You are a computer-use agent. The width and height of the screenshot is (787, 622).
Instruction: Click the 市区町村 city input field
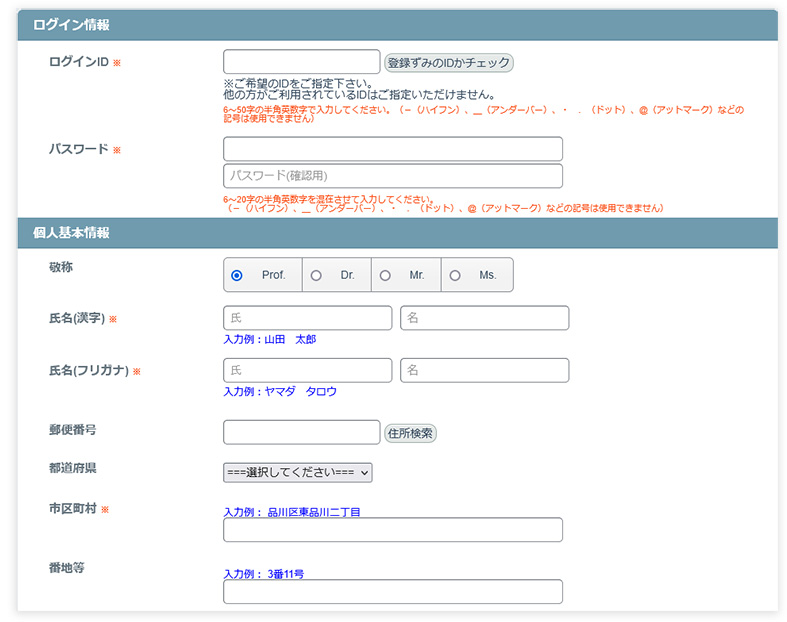pyautogui.click(x=392, y=530)
